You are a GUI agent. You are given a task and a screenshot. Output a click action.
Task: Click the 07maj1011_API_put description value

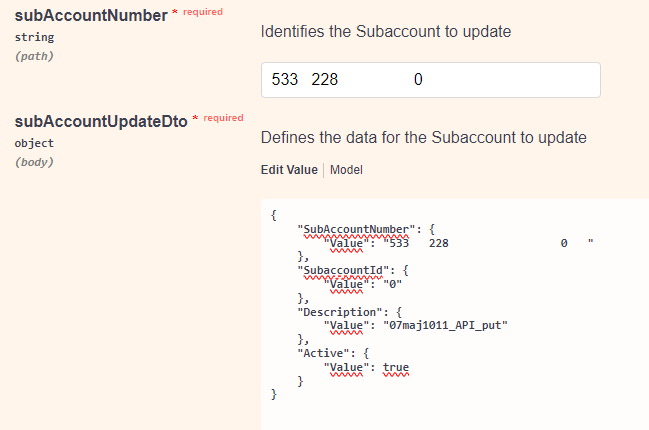pyautogui.click(x=445, y=325)
